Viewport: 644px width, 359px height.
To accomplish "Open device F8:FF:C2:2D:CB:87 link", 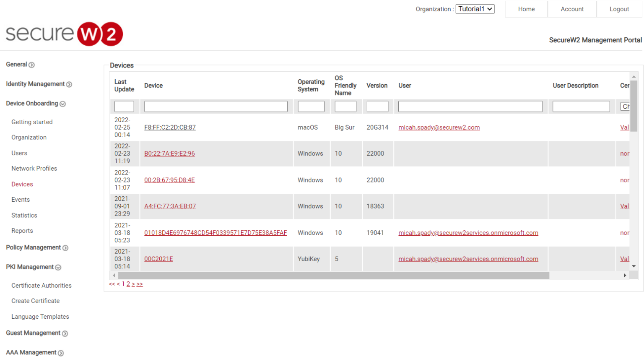I will tap(170, 127).
